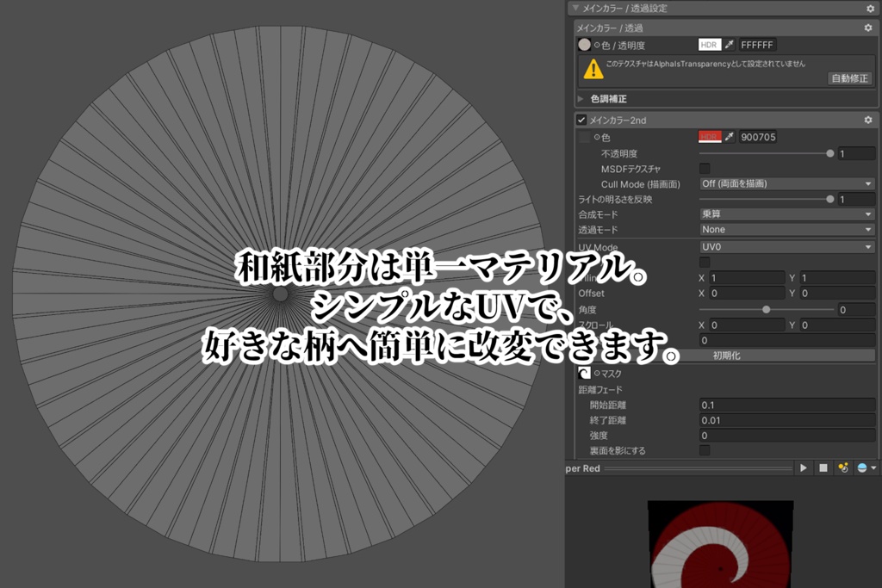
Task: Edit 強度 field
Action: [x=787, y=435]
